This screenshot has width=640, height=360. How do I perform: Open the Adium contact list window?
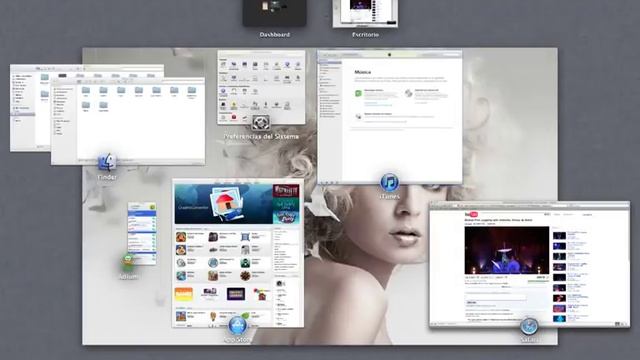(x=142, y=233)
